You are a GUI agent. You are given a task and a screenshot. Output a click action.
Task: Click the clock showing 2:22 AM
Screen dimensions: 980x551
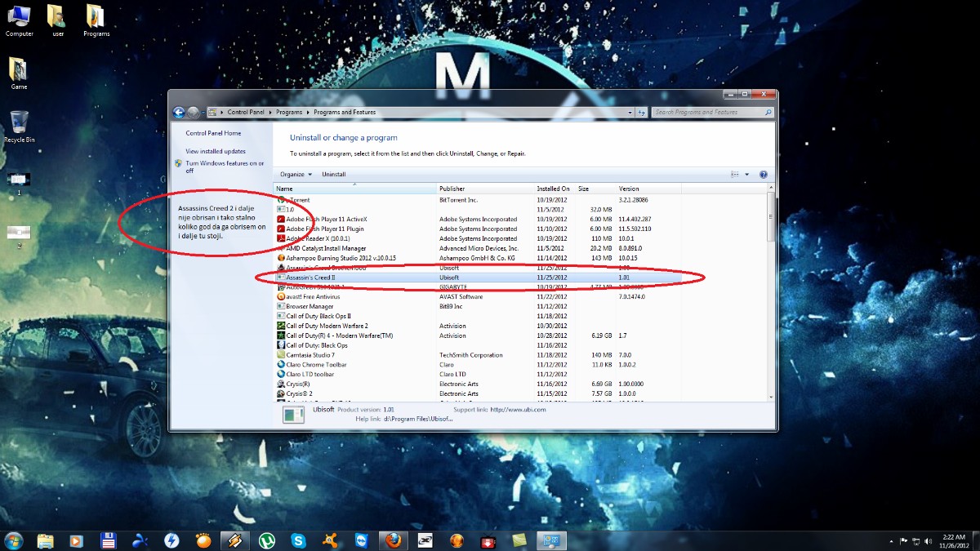click(x=953, y=536)
